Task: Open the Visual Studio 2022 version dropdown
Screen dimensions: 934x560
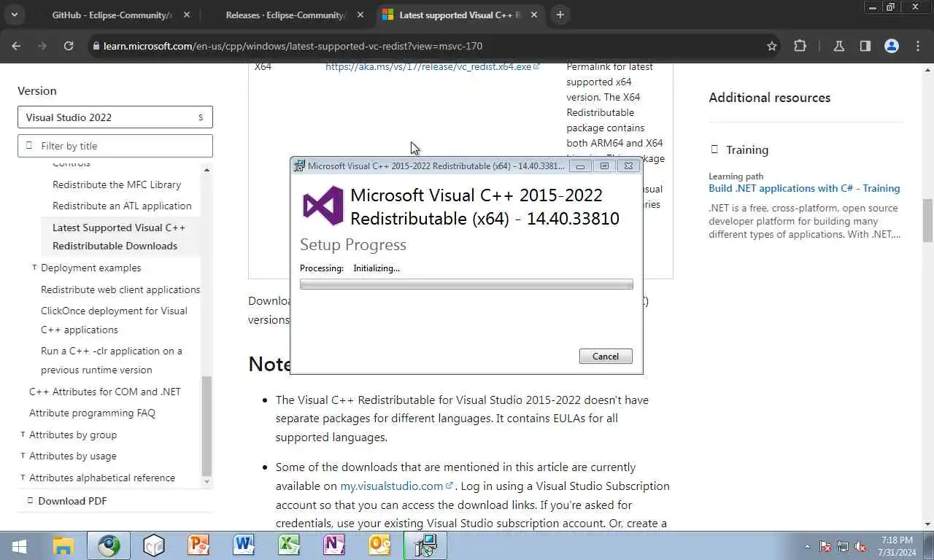Action: (115, 117)
